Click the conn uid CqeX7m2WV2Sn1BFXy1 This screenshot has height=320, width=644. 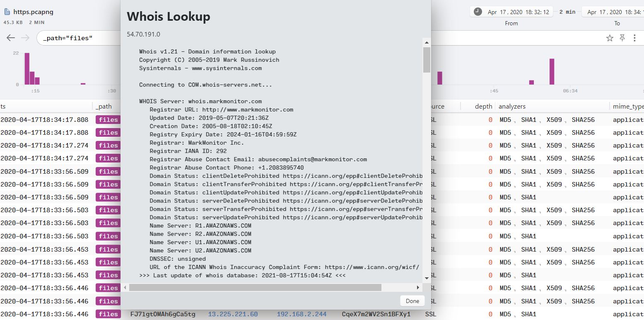point(376,314)
